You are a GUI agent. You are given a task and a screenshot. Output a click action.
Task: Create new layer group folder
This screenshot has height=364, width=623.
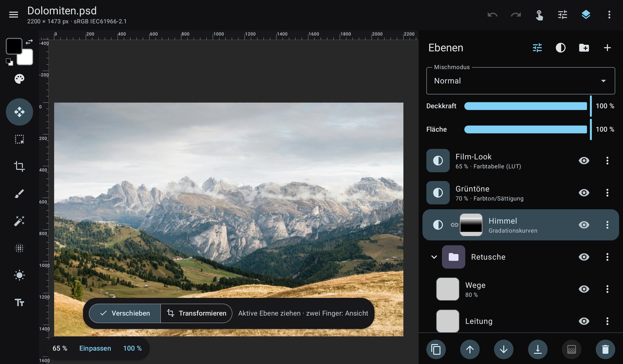[x=584, y=48]
